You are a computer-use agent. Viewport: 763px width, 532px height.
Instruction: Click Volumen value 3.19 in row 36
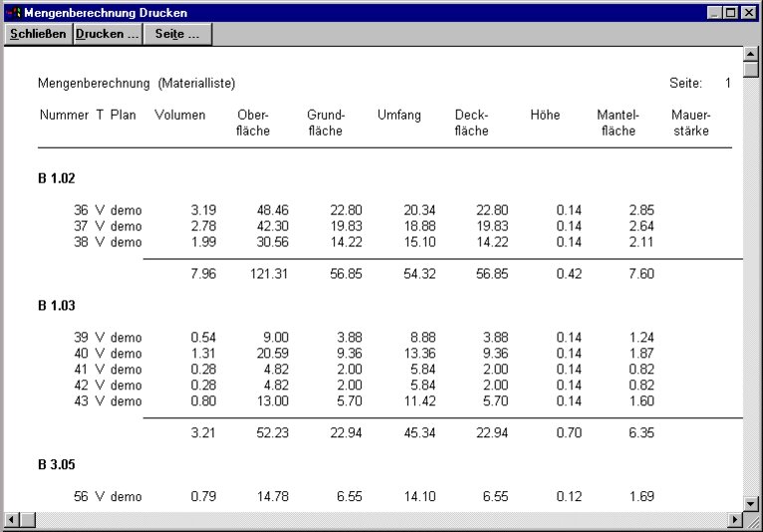[203, 210]
